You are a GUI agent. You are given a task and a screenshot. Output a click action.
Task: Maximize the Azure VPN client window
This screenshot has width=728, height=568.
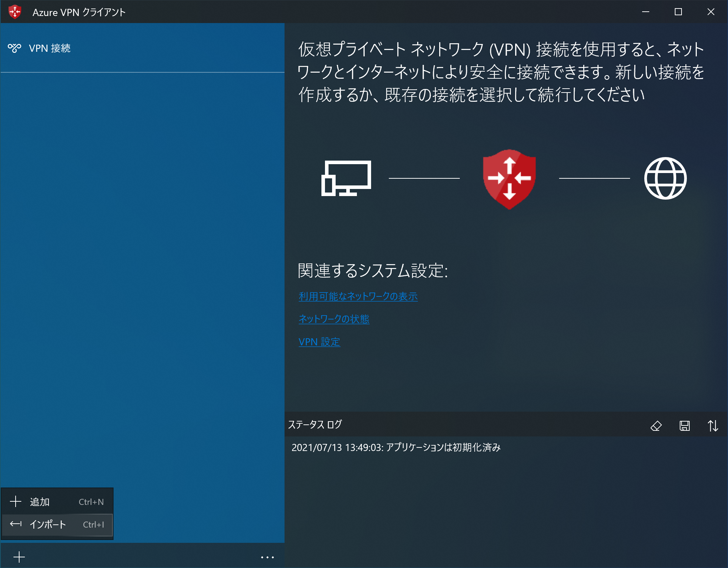[x=678, y=12]
